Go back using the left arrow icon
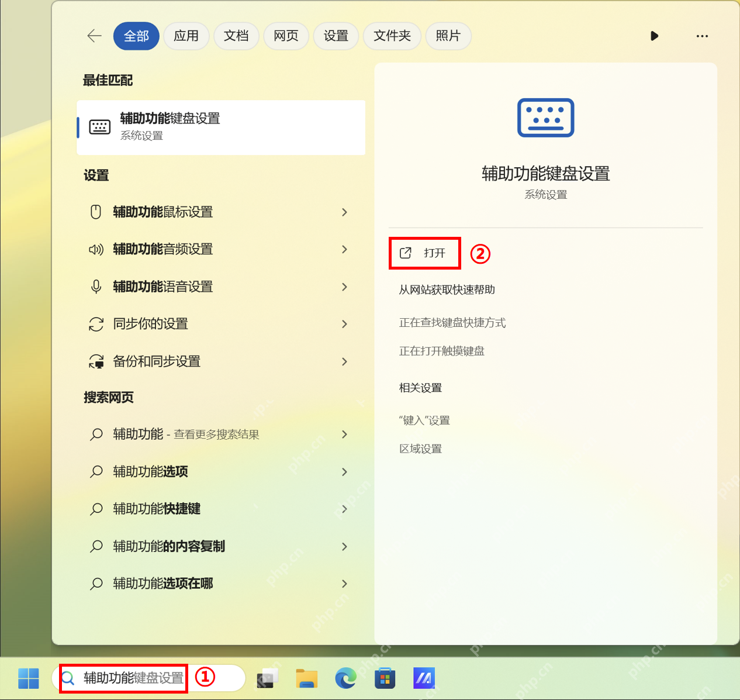The width and height of the screenshot is (740, 700). 94,36
